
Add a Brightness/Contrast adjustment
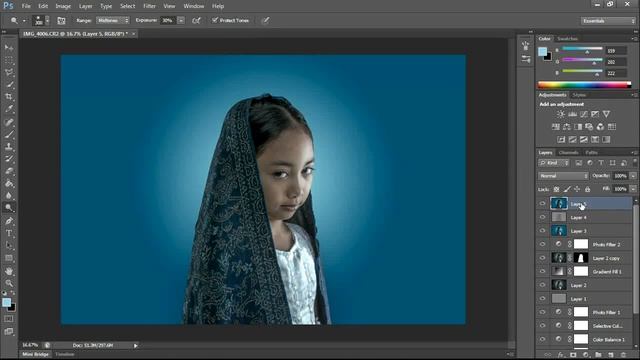561,114
